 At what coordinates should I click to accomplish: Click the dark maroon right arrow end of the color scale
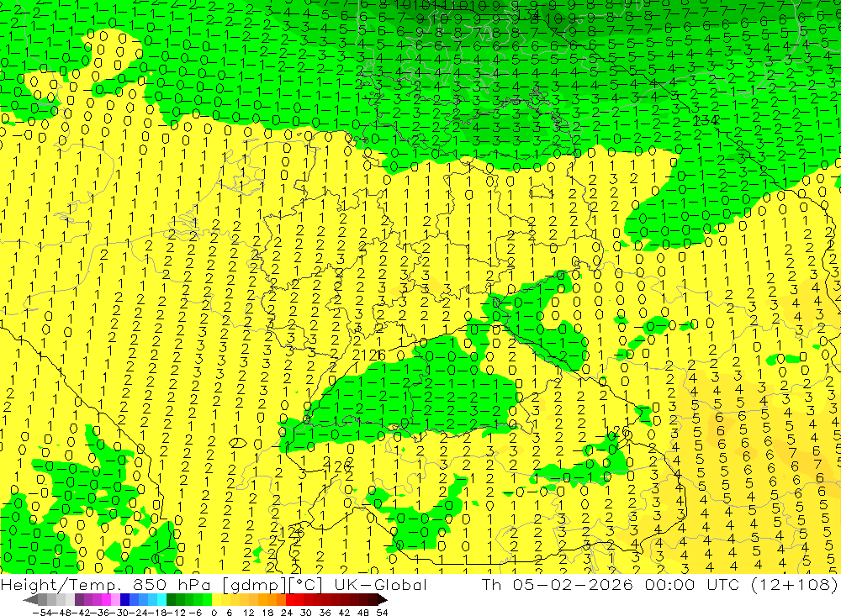point(382,600)
